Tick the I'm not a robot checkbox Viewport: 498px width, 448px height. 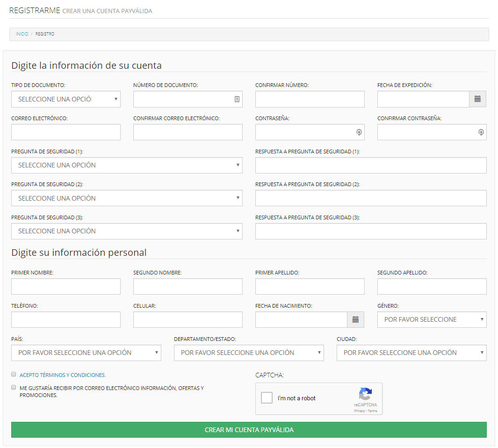pyautogui.click(x=267, y=398)
